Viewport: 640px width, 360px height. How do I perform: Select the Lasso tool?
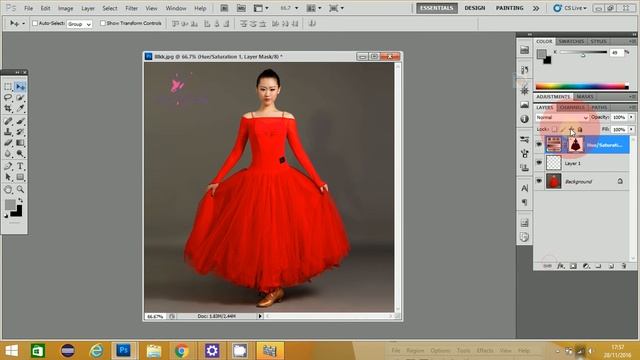[x=8, y=98]
